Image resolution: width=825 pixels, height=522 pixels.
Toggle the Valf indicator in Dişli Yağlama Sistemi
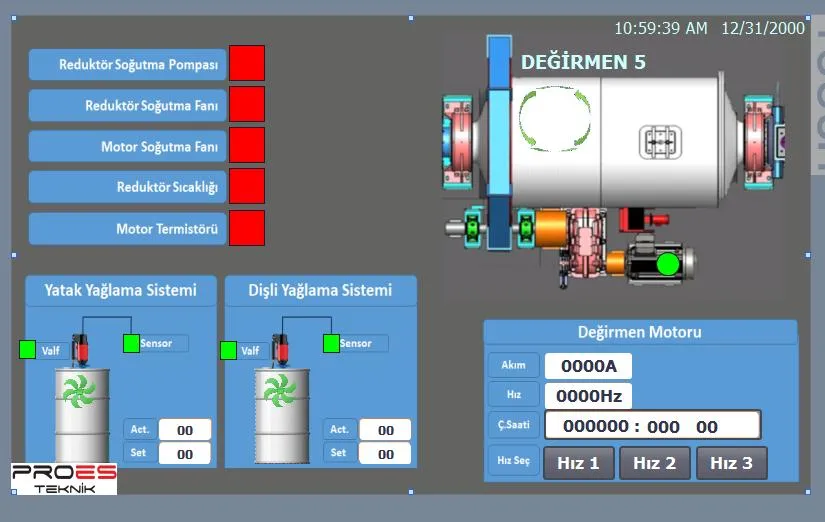(228, 350)
